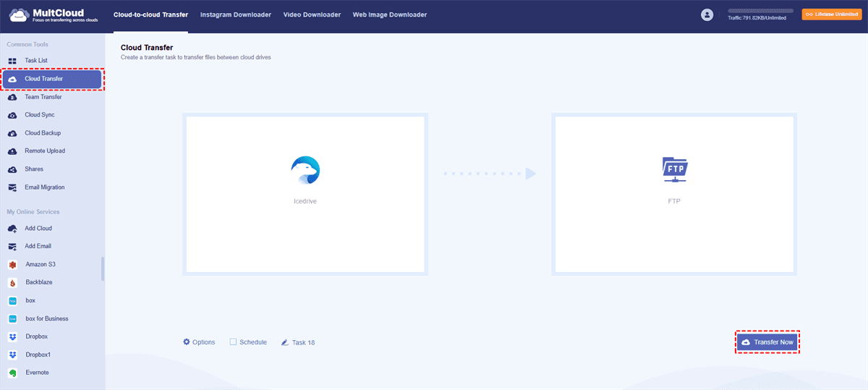Click the MultCloud logo

(x=55, y=14)
